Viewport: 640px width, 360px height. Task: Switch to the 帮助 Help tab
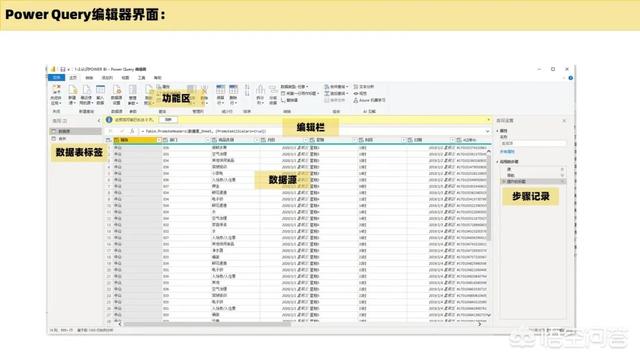(158, 78)
